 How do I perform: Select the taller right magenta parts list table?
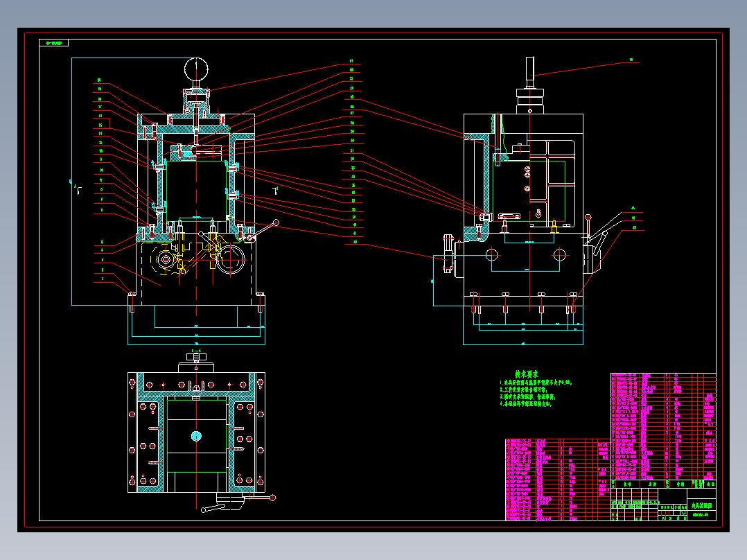click(663, 426)
